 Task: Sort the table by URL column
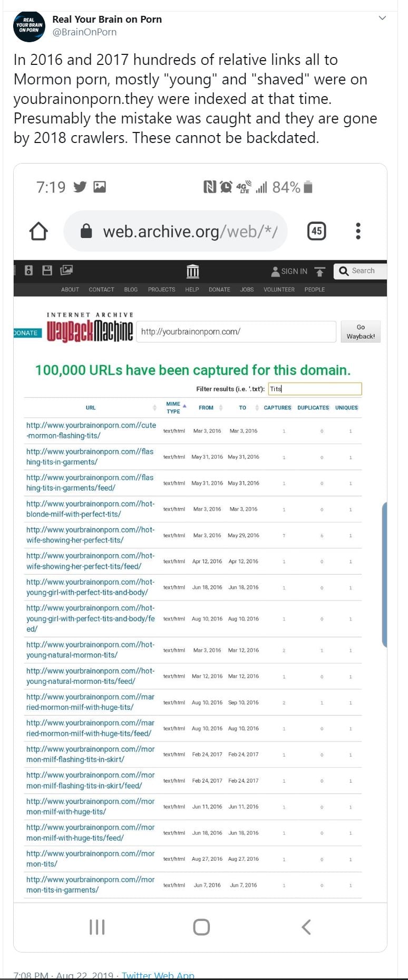point(91,407)
